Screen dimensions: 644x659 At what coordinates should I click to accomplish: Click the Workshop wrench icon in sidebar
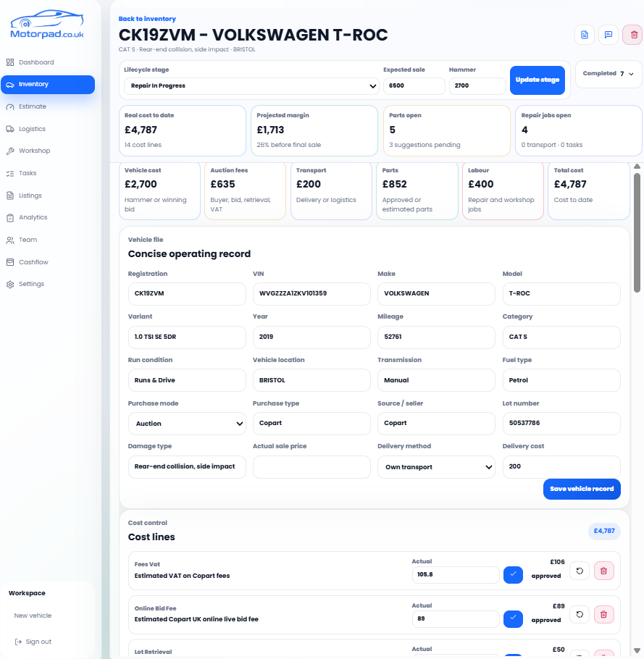tap(10, 151)
